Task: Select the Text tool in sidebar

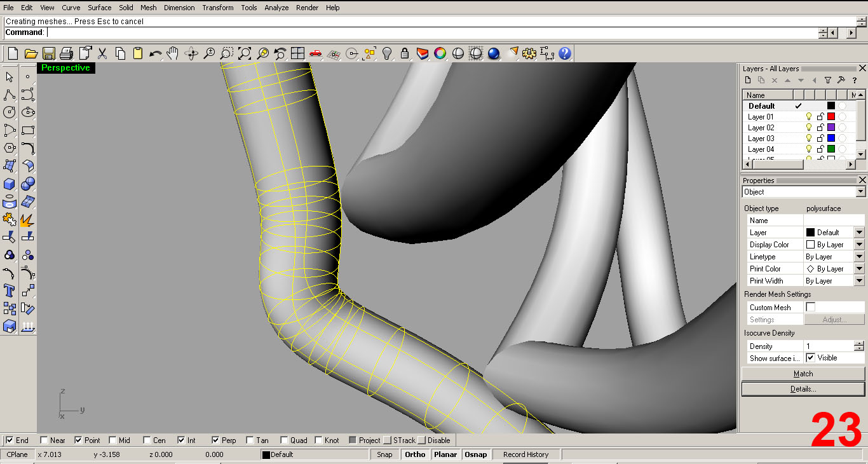Action: [10, 291]
